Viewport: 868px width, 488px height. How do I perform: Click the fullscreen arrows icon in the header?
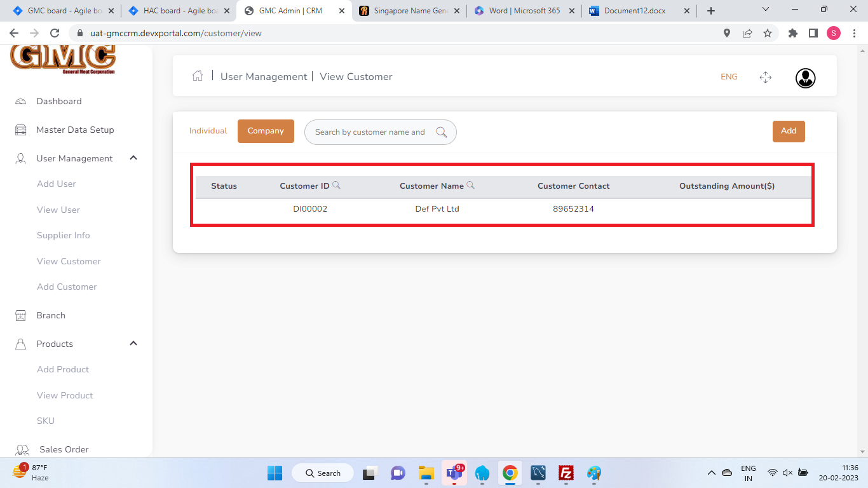pos(765,78)
